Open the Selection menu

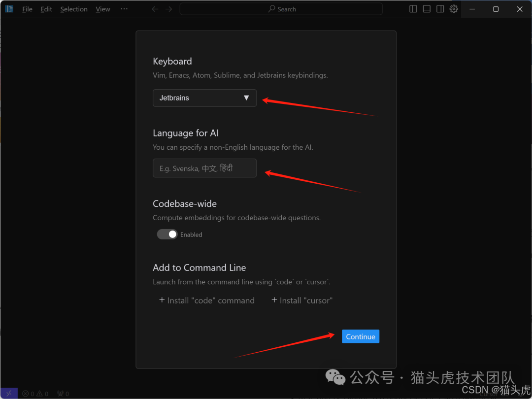point(74,9)
